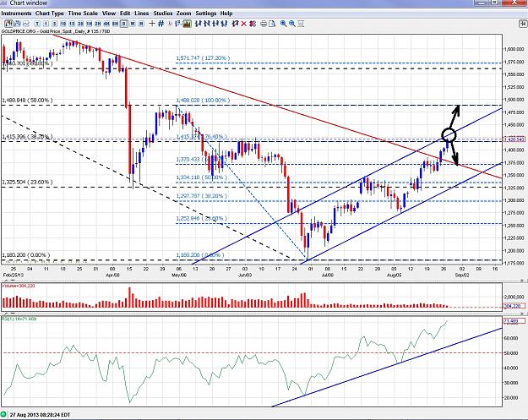528x420 pixels.
Task: Click the Volume=304,220 study label
Action: point(19,286)
